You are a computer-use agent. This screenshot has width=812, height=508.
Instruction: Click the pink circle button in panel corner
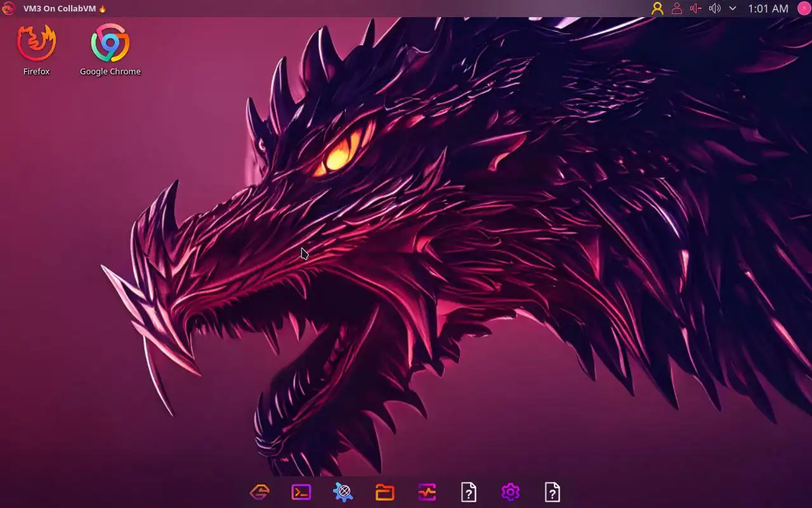[x=804, y=8]
